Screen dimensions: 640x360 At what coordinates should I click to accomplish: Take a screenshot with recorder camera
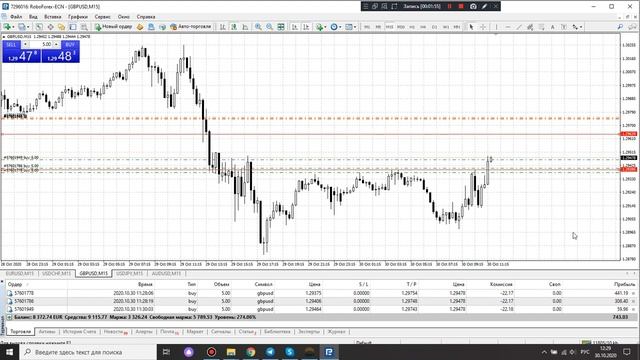coord(473,7)
